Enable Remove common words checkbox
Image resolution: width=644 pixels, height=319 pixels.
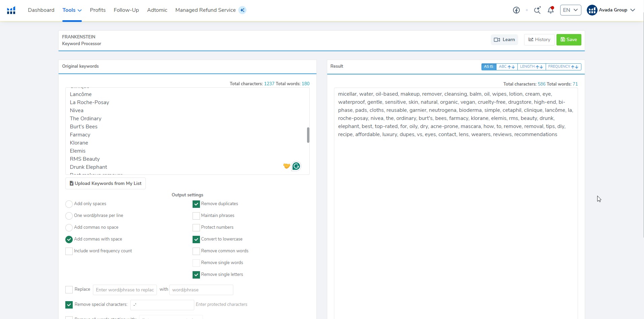pos(196,251)
